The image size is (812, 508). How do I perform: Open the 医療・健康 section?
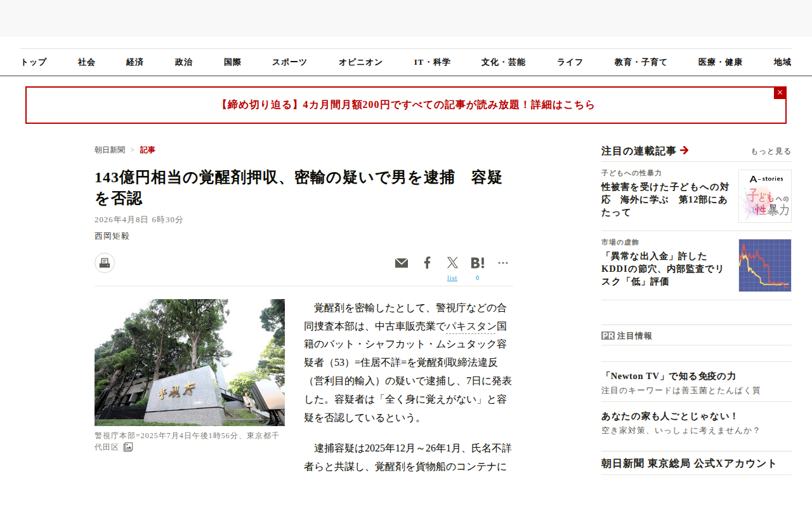click(721, 62)
